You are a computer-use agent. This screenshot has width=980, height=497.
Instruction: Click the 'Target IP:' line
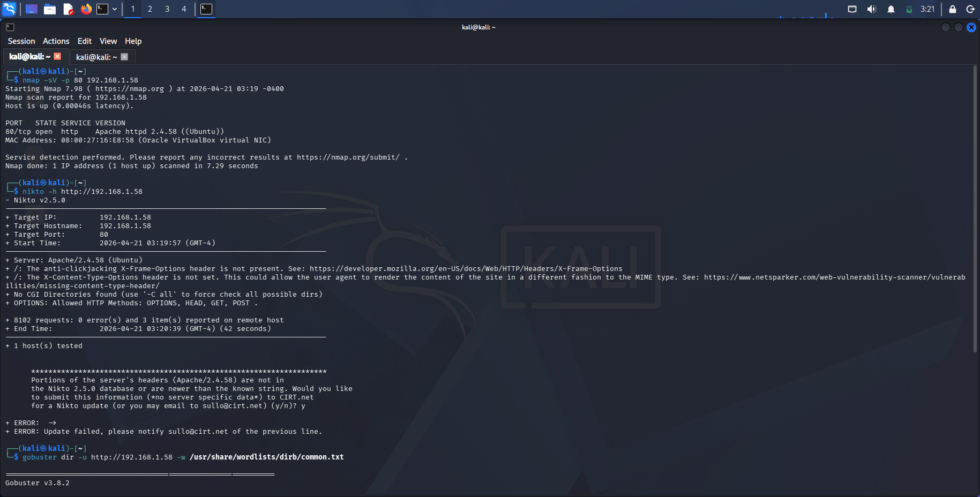(78, 217)
